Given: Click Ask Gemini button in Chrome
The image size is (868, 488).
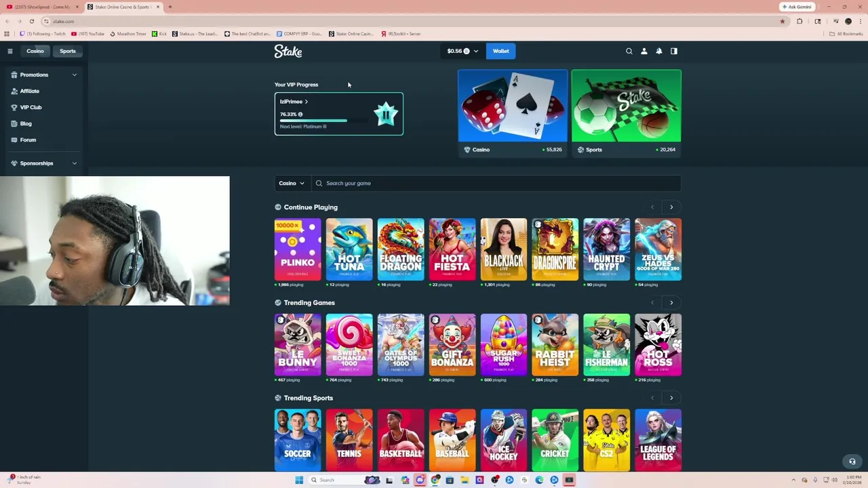Looking at the screenshot, I should (797, 7).
